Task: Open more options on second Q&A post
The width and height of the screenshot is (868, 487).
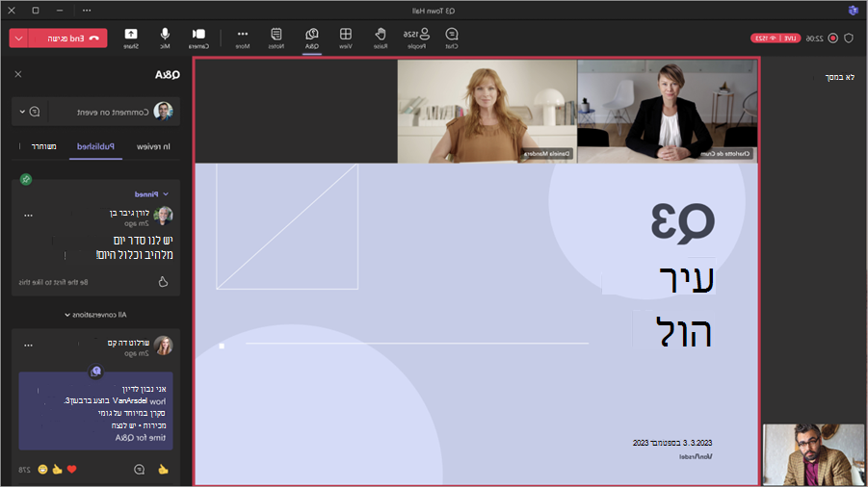Action: 28,345
